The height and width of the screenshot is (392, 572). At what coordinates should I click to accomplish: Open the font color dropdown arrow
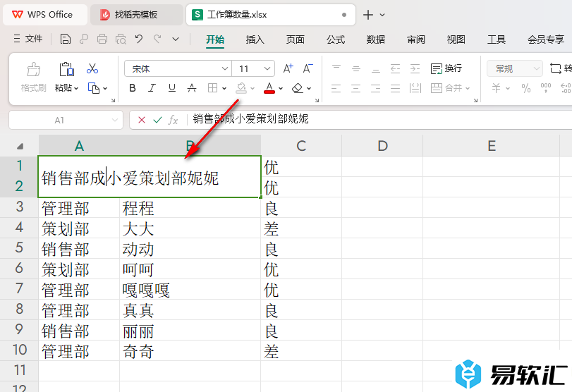click(x=281, y=88)
